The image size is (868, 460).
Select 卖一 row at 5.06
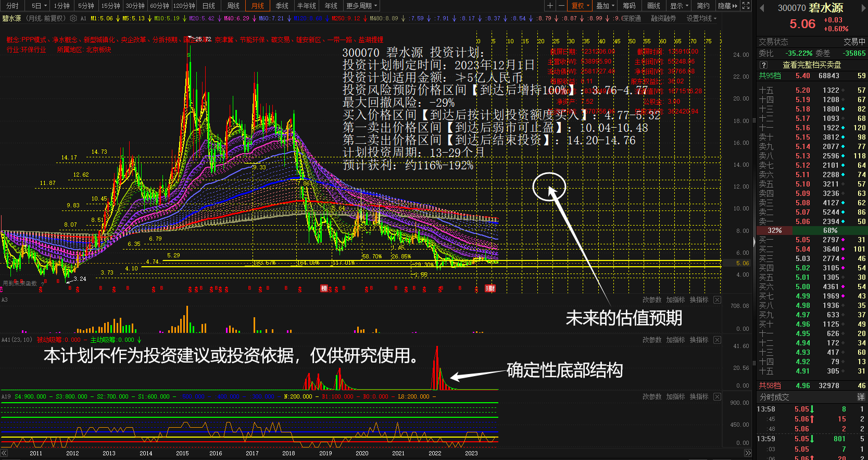pos(812,221)
